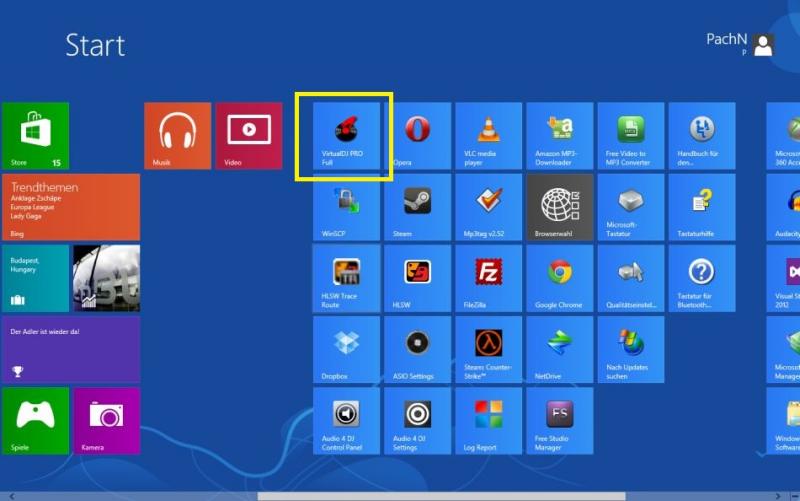Open NetDrive
The height and width of the screenshot is (501, 800).
[x=560, y=349]
